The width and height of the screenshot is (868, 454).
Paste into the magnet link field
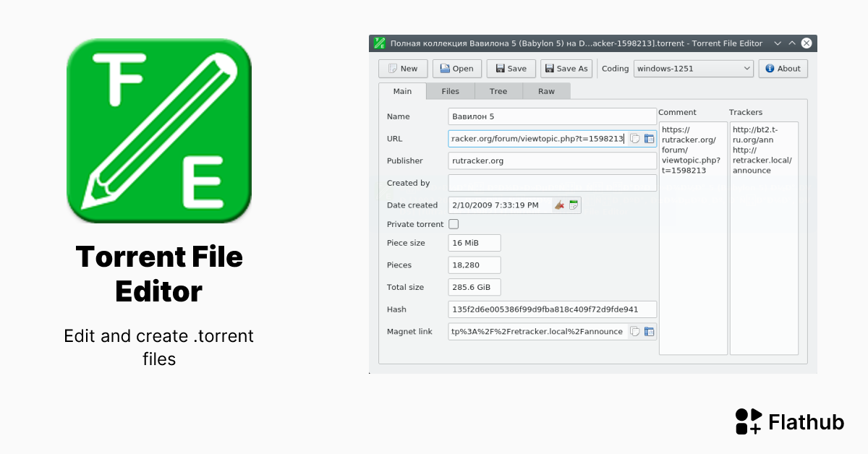click(x=649, y=331)
